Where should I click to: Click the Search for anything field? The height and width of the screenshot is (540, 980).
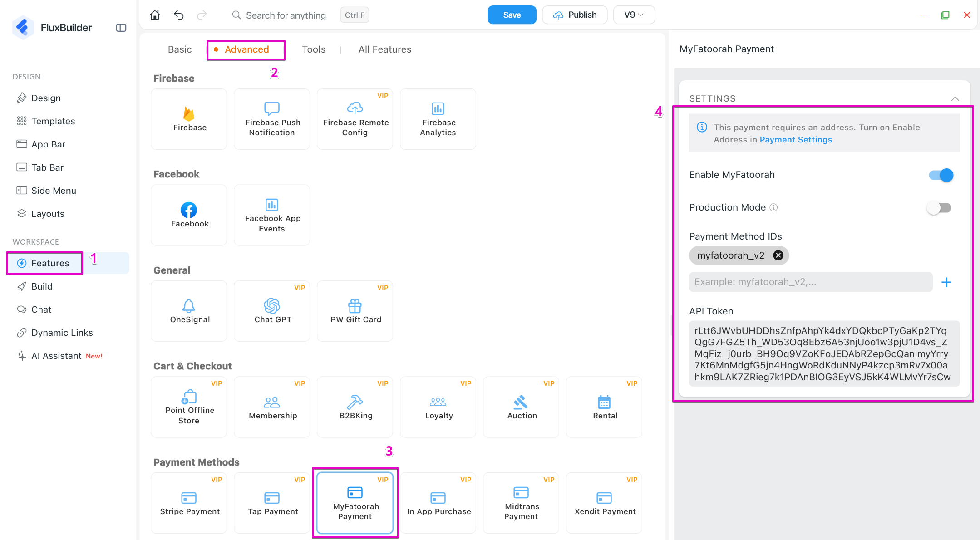coord(286,15)
